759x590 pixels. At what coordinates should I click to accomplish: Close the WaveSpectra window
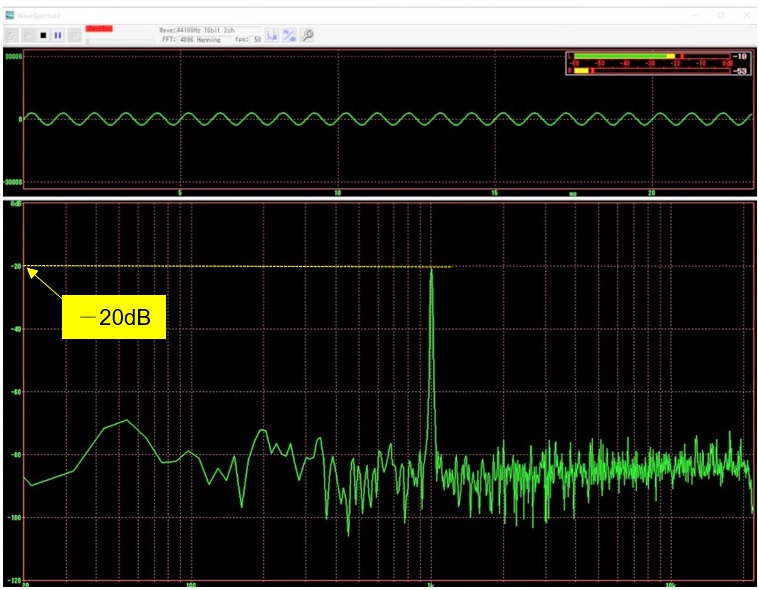point(746,15)
